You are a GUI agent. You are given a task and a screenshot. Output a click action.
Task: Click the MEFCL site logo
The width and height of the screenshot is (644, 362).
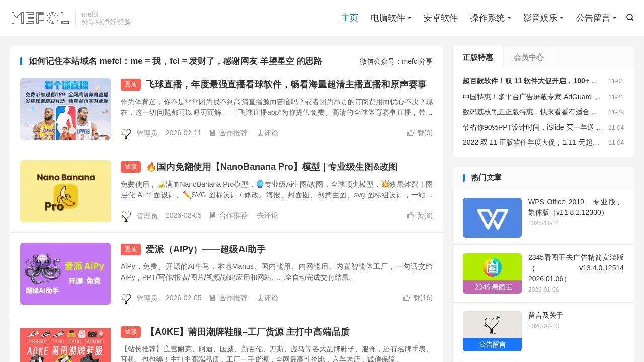tap(40, 18)
